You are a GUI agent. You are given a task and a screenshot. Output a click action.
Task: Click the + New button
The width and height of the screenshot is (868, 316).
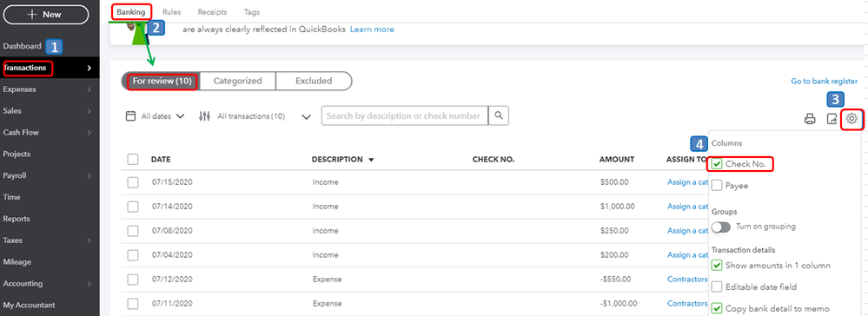click(x=46, y=15)
